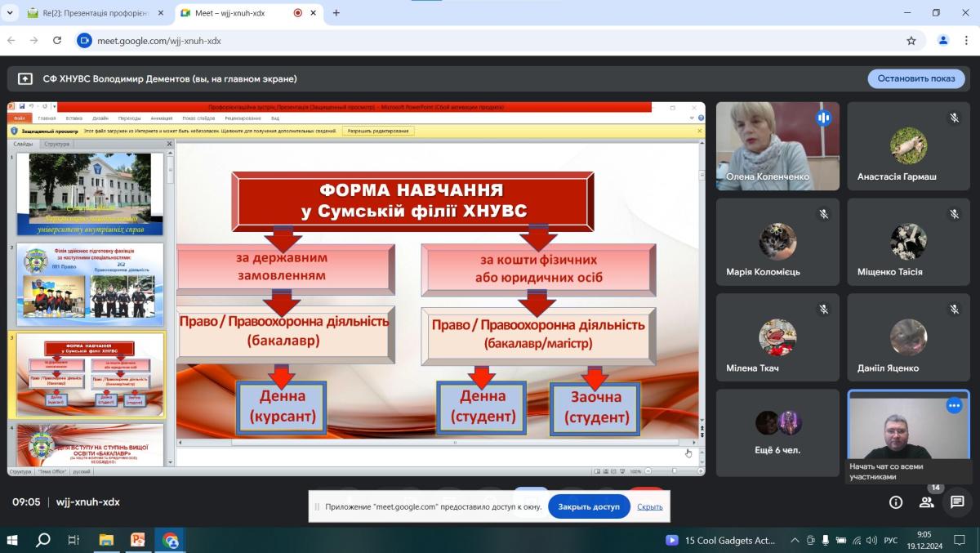Switch to the Re[2]: Презентація tab
The width and height of the screenshot is (980, 553).
pyautogui.click(x=94, y=13)
